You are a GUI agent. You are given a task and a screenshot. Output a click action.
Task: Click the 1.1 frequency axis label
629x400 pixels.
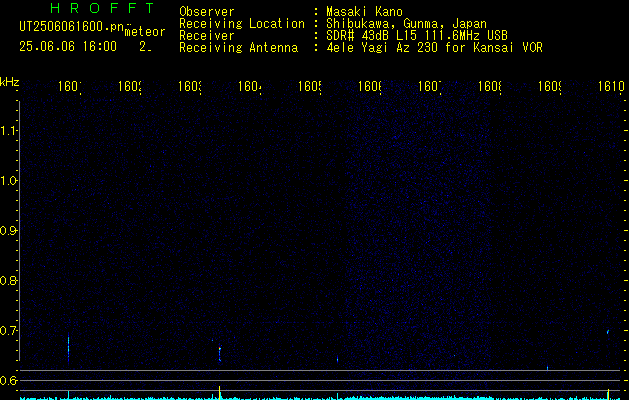pyautogui.click(x=8, y=131)
